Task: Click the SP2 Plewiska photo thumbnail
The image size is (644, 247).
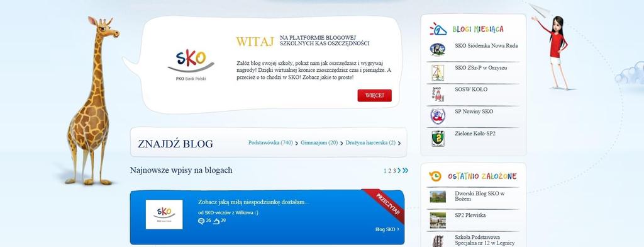Action: point(438,221)
